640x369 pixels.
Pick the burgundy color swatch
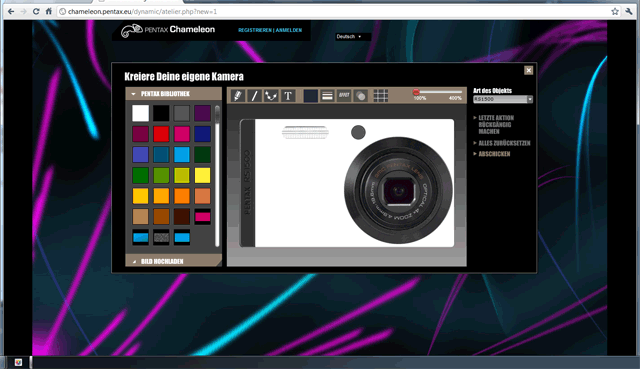click(x=140, y=134)
